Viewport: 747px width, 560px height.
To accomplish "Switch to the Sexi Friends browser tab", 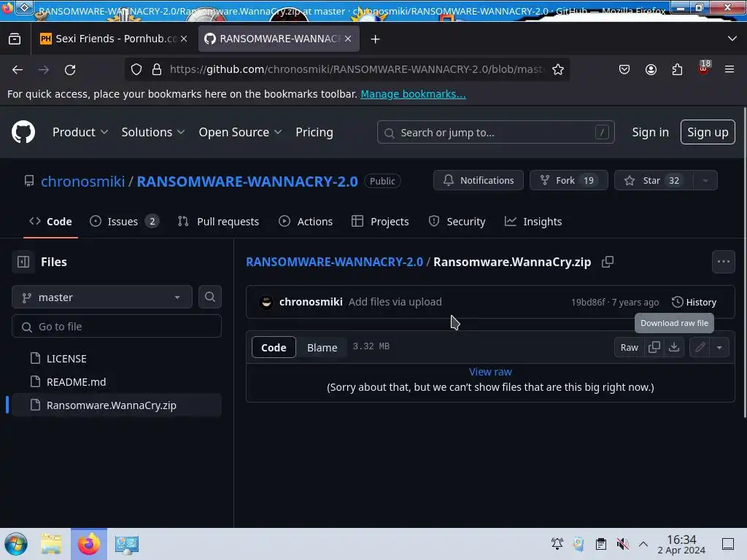I will [x=113, y=39].
